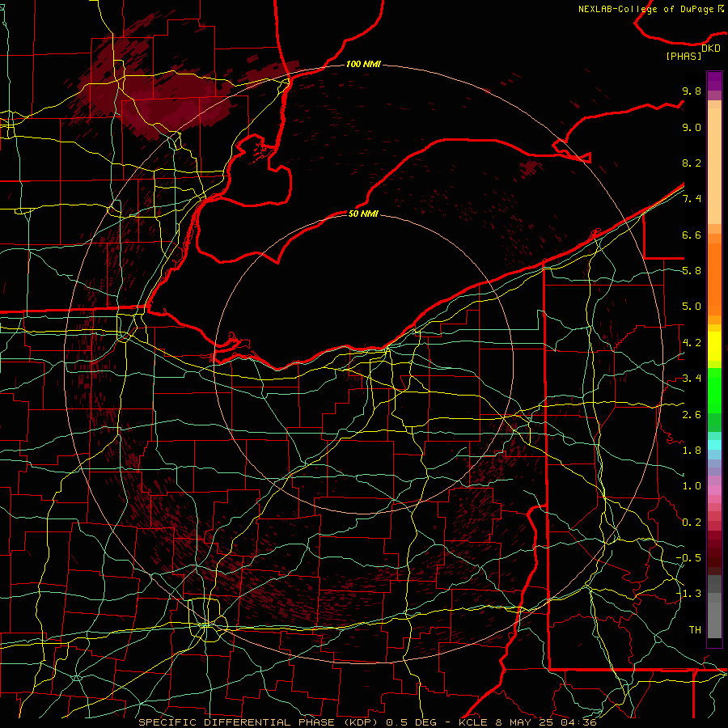Click the 7.4 value on the color scale
728x728 pixels.
692,199
